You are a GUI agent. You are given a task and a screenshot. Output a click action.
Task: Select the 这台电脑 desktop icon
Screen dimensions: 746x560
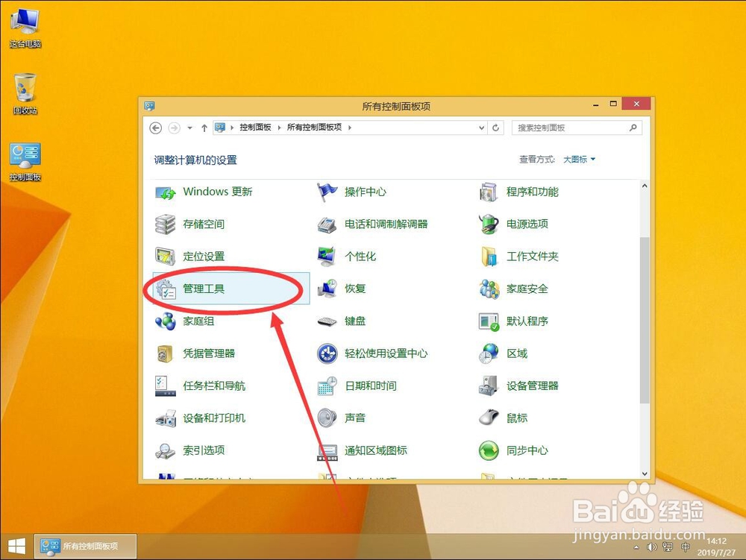25,28
